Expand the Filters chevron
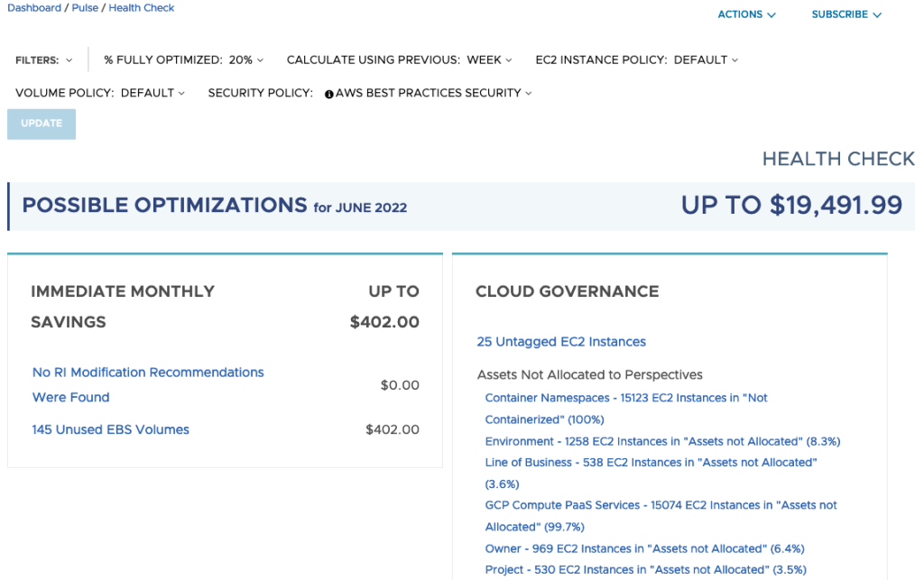The width and height of the screenshot is (924, 580). tap(69, 60)
